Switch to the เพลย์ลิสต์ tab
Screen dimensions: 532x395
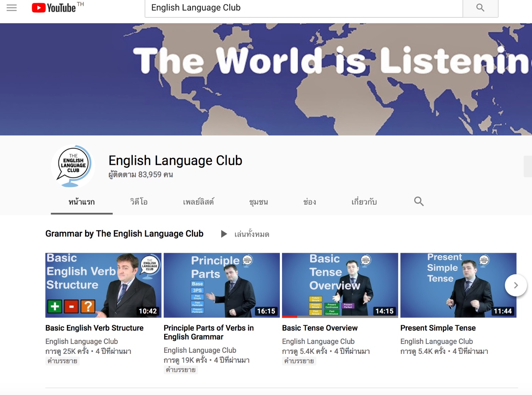198,202
